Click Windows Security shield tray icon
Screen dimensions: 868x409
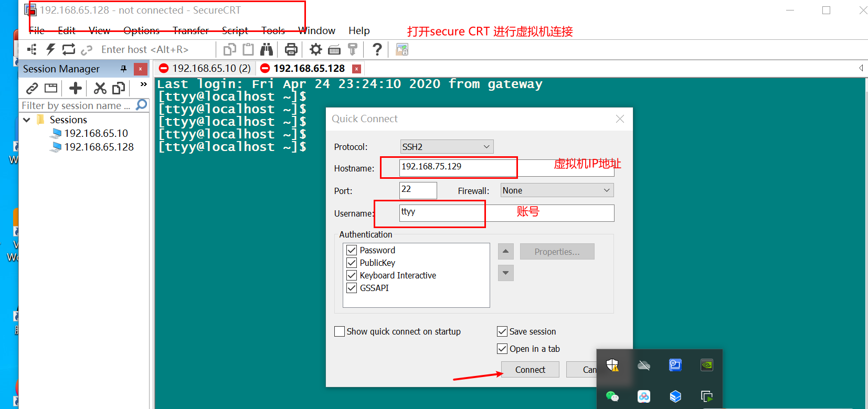click(612, 365)
